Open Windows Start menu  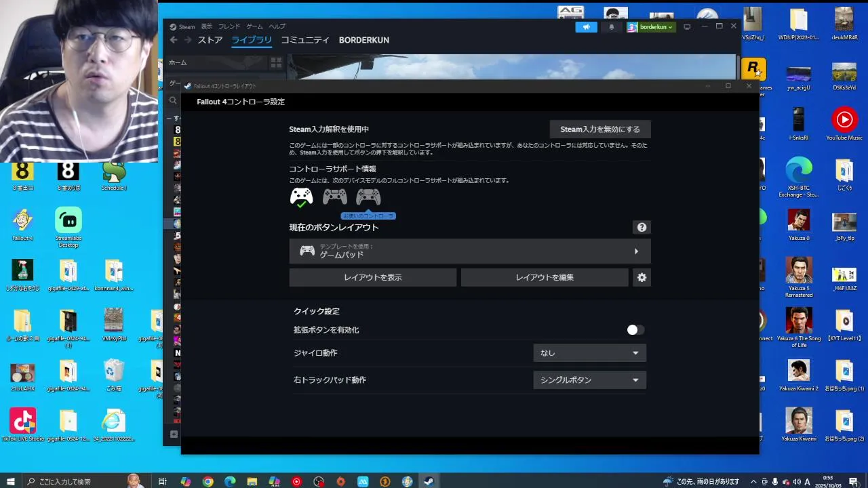point(11,481)
